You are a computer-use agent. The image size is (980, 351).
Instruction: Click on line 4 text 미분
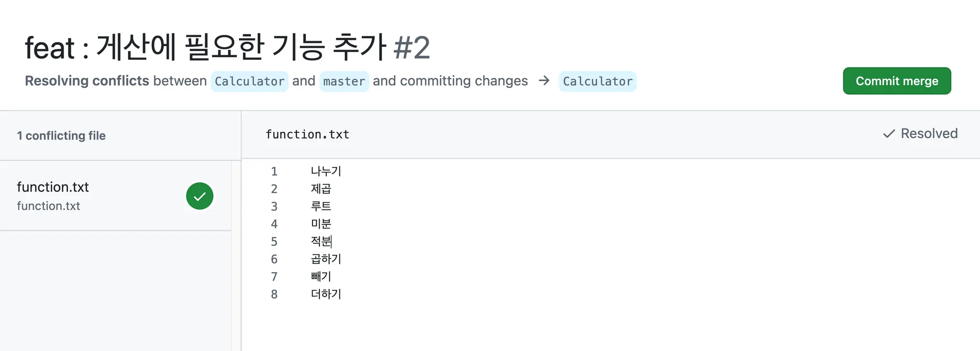tap(321, 224)
